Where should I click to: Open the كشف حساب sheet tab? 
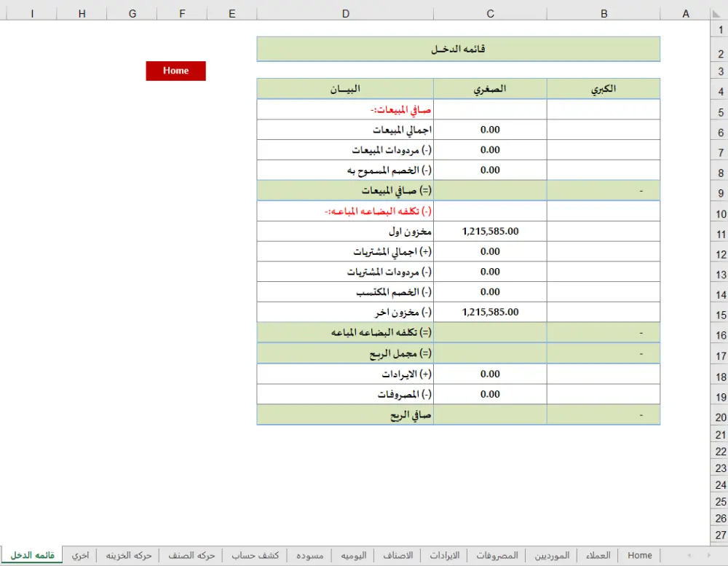(x=256, y=554)
